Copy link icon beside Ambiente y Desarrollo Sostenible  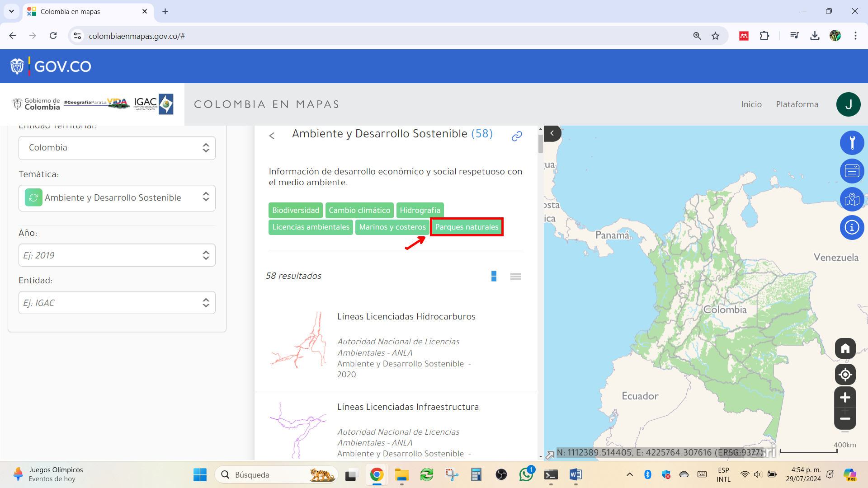click(517, 136)
